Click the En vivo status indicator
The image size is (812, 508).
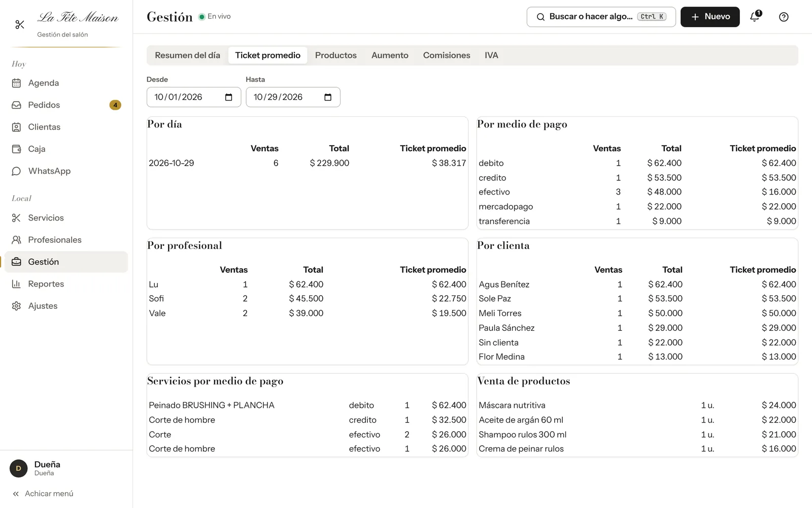point(215,17)
